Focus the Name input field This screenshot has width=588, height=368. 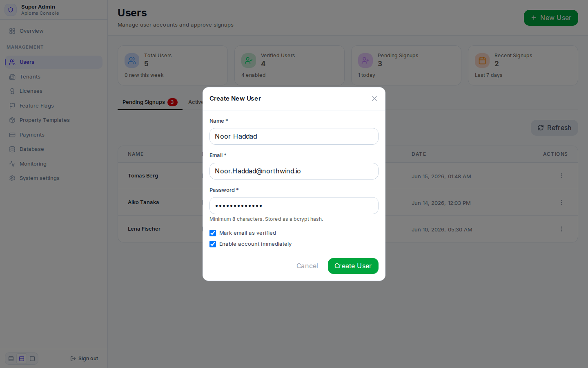[294, 136]
